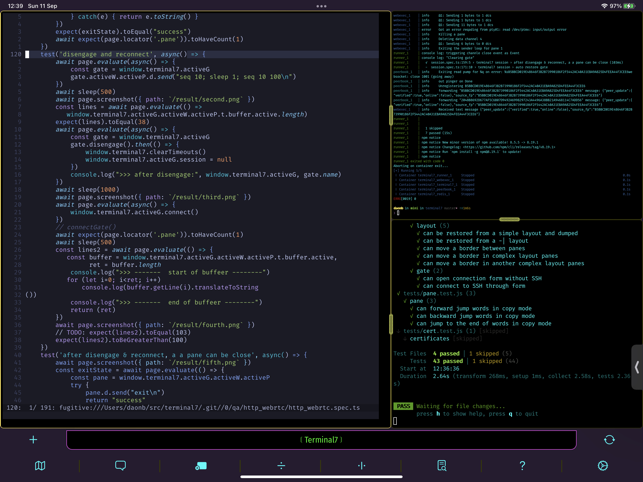
Task: Click the iPad home indicator bar
Action: [322, 477]
